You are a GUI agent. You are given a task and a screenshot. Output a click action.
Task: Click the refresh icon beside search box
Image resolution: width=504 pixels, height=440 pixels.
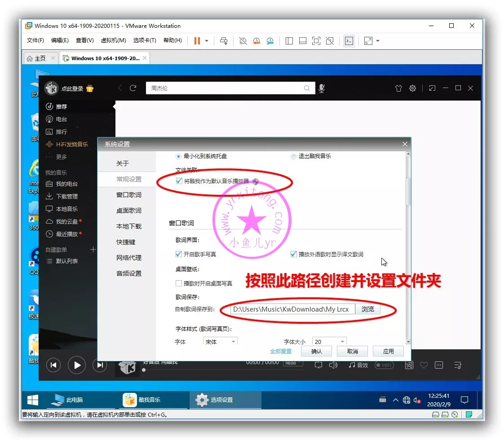[133, 88]
